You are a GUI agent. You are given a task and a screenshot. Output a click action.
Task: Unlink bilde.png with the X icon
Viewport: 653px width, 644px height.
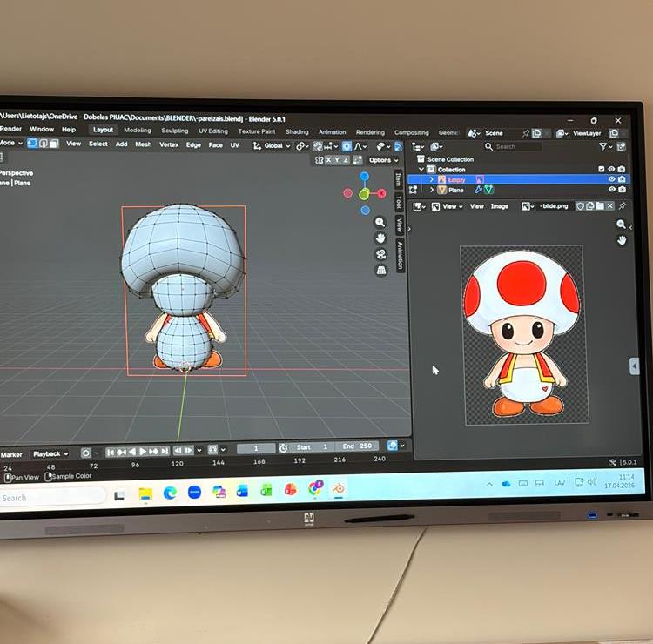pos(609,206)
